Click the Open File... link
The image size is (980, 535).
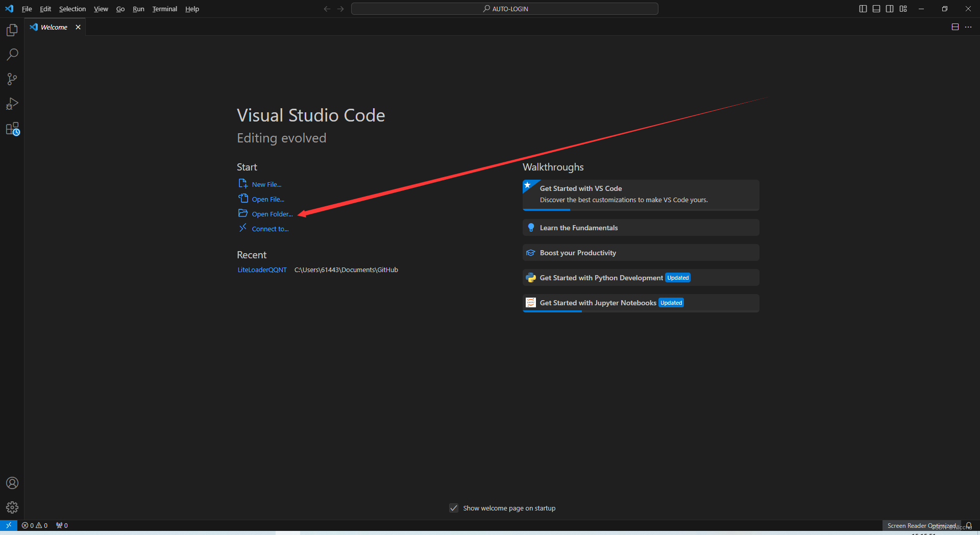[x=268, y=200]
